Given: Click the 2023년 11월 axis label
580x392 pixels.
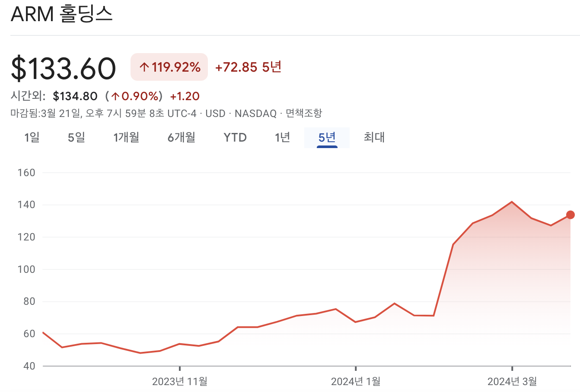Looking at the screenshot, I should pyautogui.click(x=180, y=382).
